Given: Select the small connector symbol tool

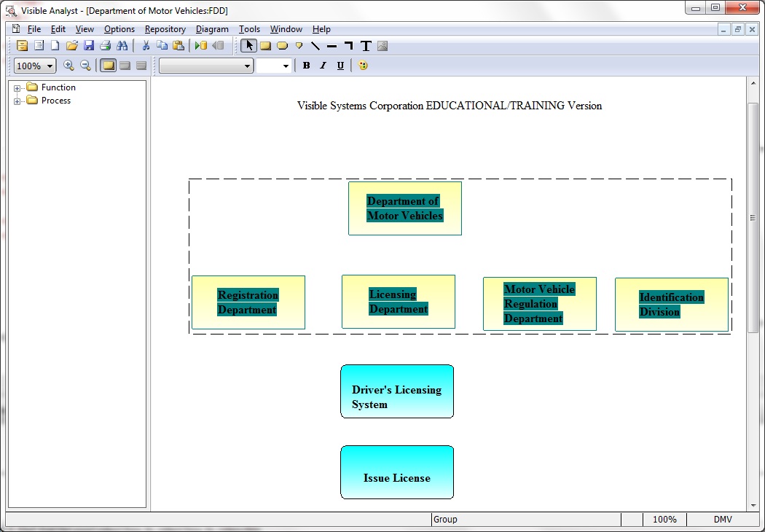Looking at the screenshot, I should (x=299, y=46).
